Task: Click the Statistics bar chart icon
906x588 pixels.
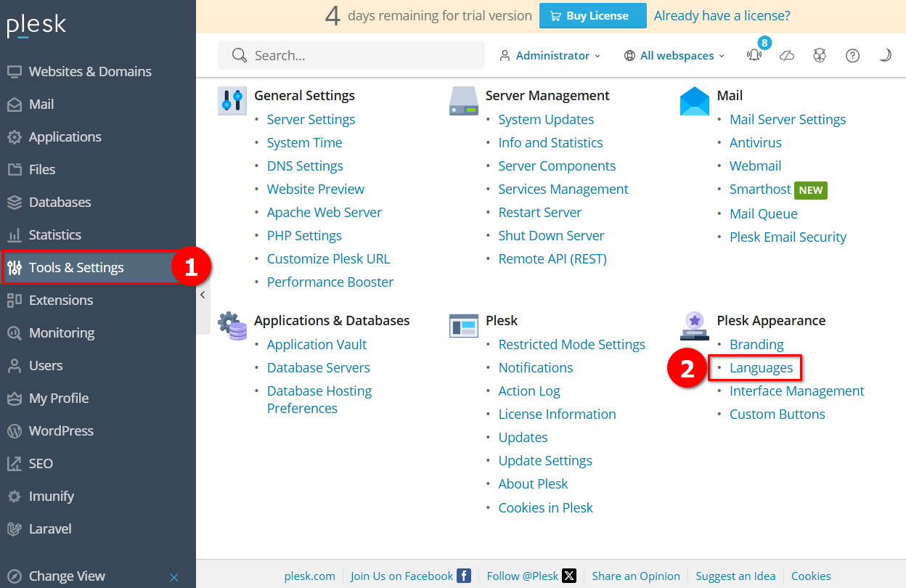Action: (x=15, y=235)
